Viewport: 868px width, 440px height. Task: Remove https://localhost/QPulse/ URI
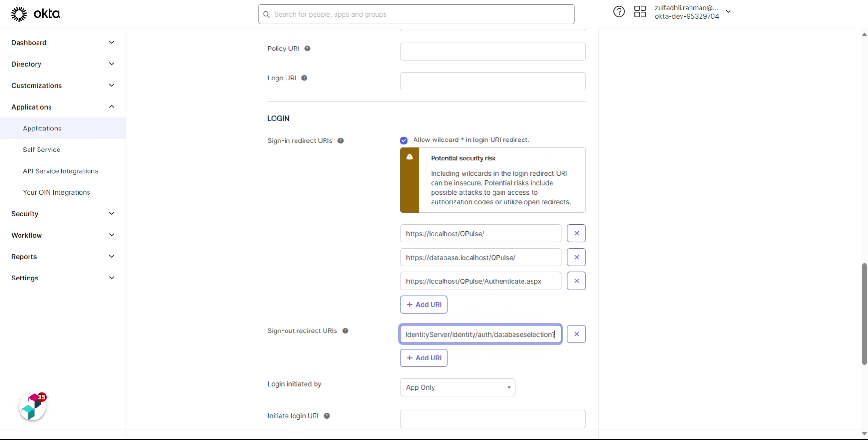[x=576, y=233]
